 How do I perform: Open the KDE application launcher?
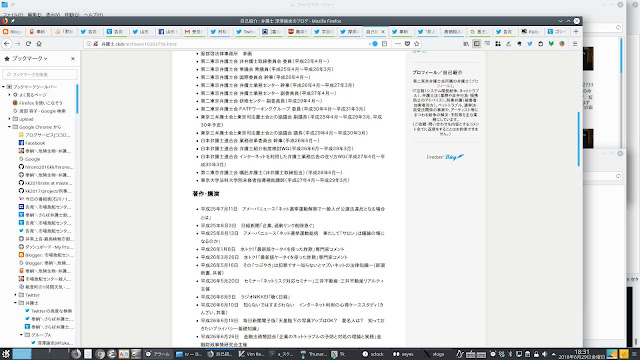(6, 354)
